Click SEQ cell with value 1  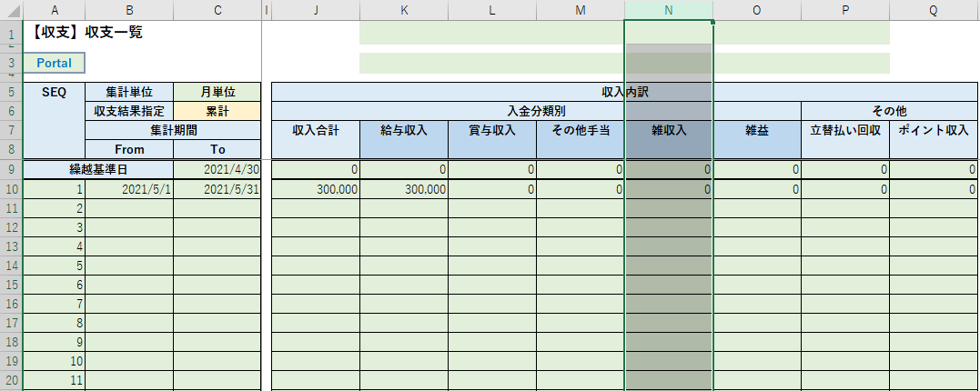tap(54, 188)
